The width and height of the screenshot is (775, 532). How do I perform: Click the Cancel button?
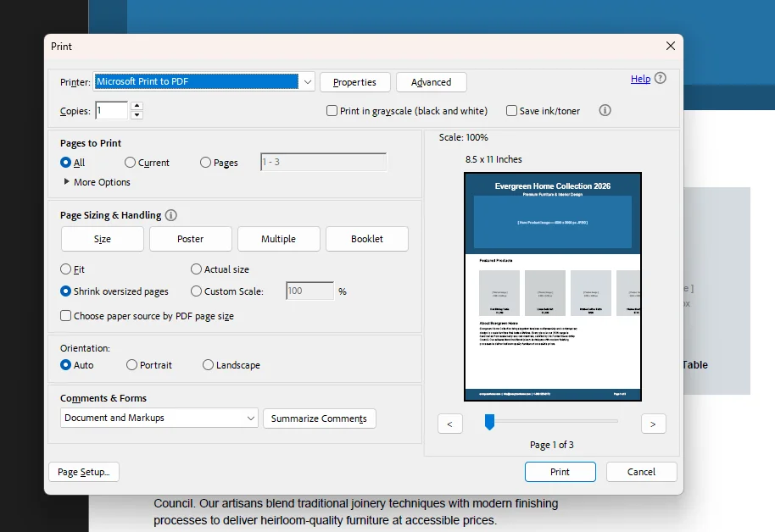(642, 472)
